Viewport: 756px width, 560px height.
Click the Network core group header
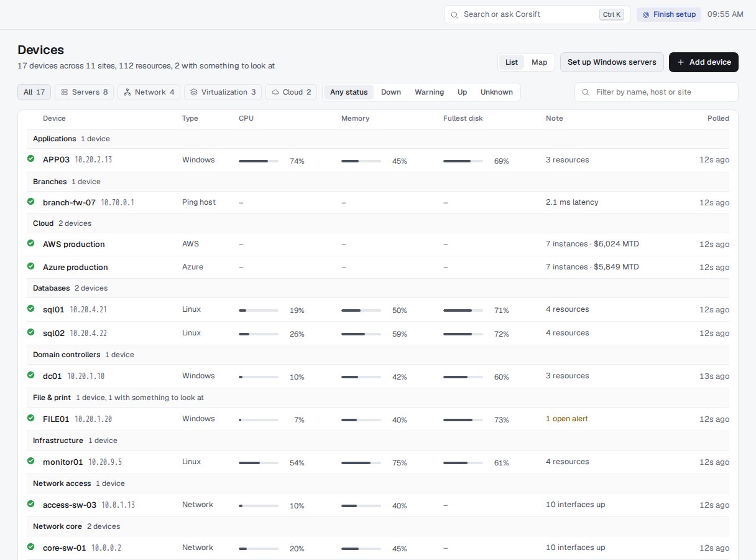(x=378, y=526)
